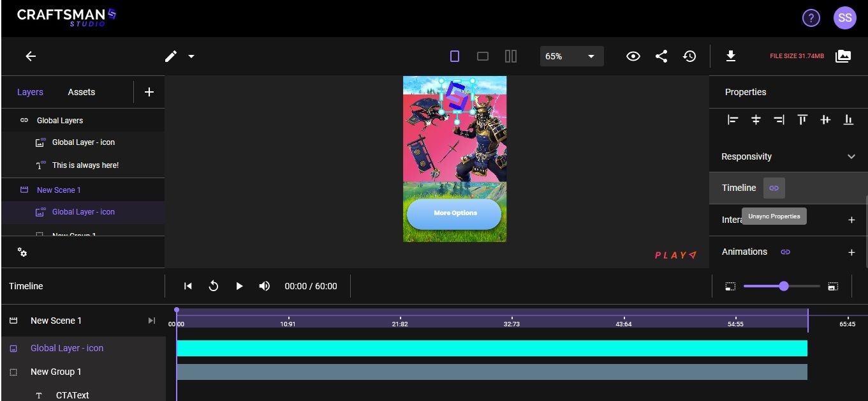This screenshot has width=868, height=401.
Task: Click the PLAY brand logo link
Action: coord(675,255)
